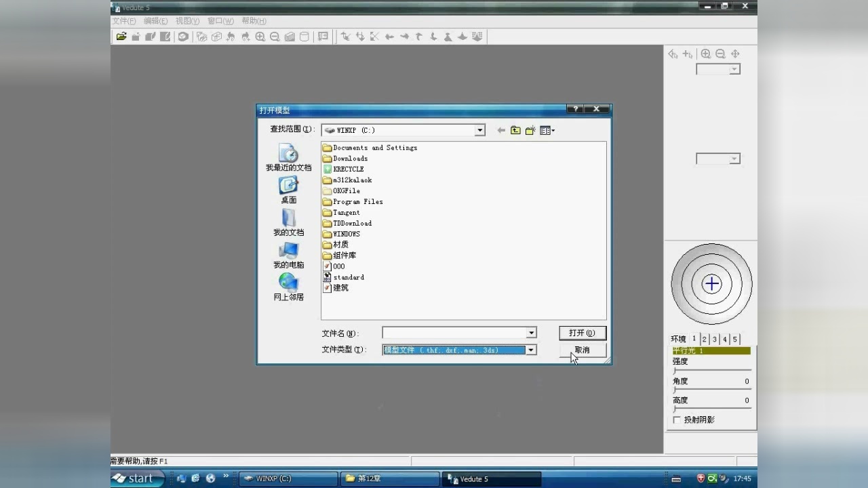Click the pan cross-arrows icon in right panel
Viewport: 868px width, 488px height.
[x=735, y=54]
